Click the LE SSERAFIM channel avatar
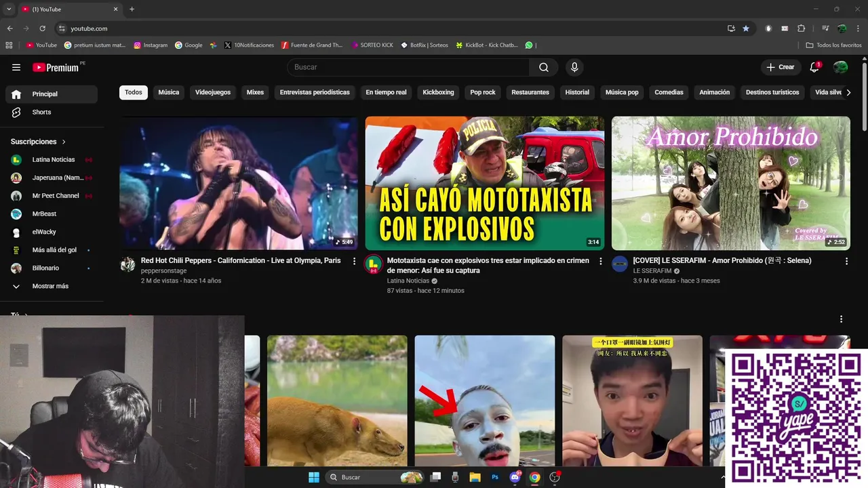This screenshot has width=868, height=488. (x=620, y=264)
